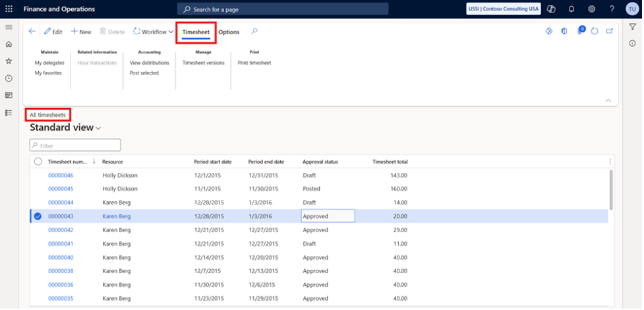The width and height of the screenshot is (644, 310).
Task: Open timesheet 00000045 link
Action: pyautogui.click(x=61, y=189)
